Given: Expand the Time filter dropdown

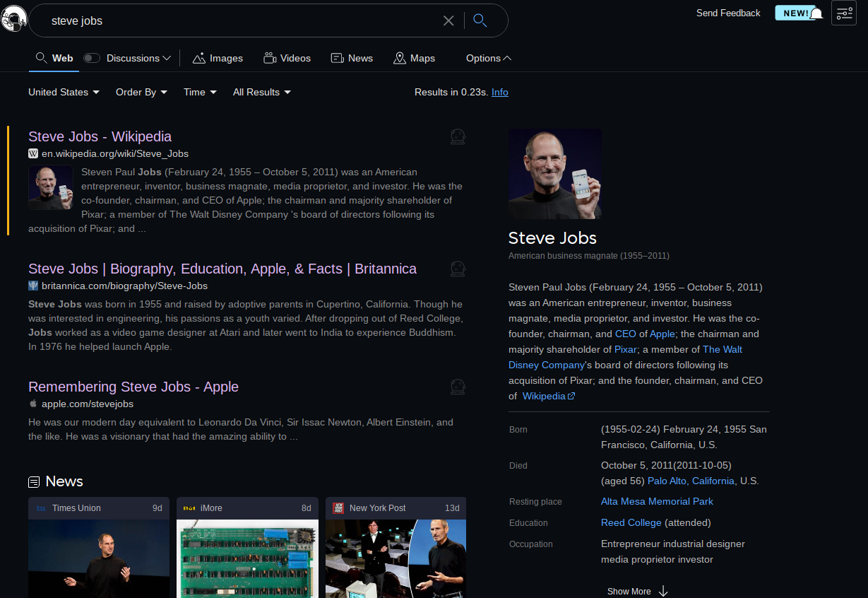Looking at the screenshot, I should pos(200,92).
